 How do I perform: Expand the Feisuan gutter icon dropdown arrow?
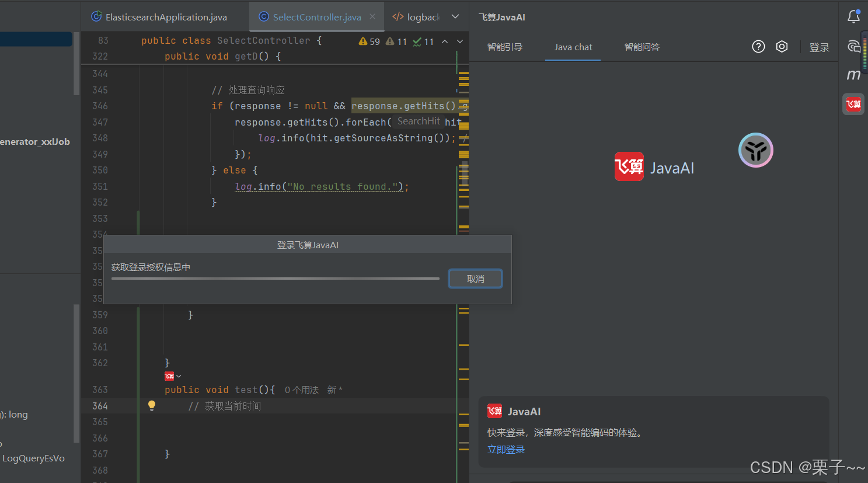pos(179,376)
